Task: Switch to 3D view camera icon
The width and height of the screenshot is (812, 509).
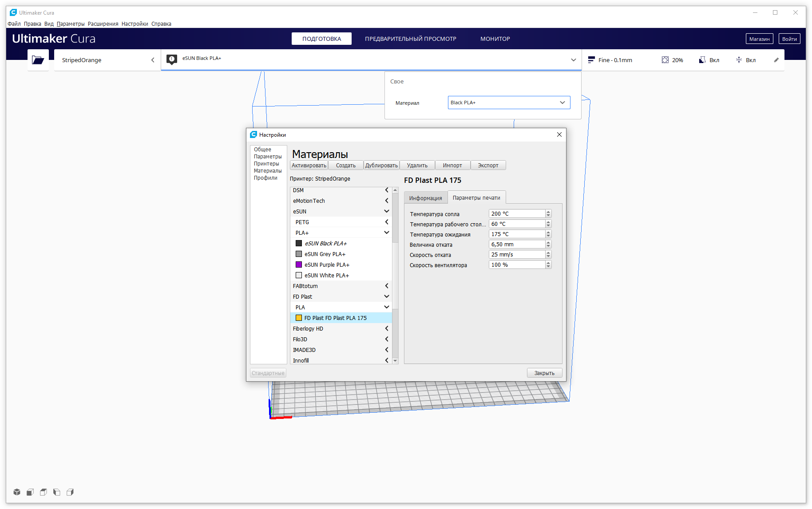Action: [x=17, y=492]
